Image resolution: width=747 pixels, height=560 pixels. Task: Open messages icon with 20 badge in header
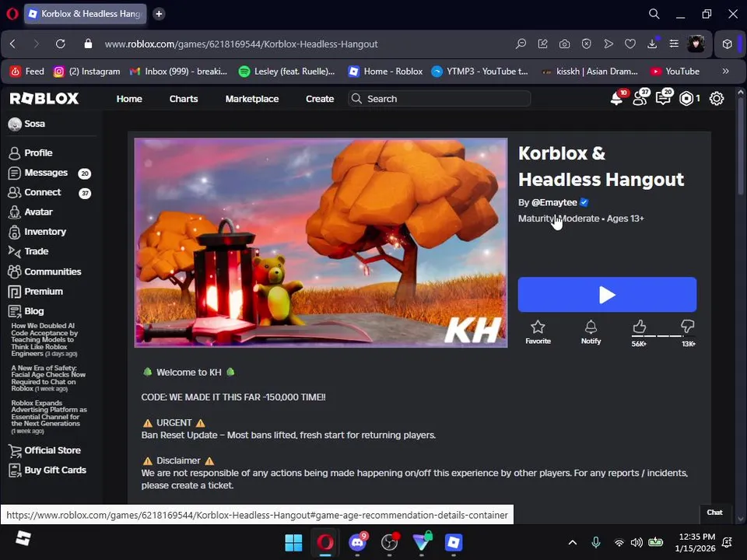(x=663, y=99)
